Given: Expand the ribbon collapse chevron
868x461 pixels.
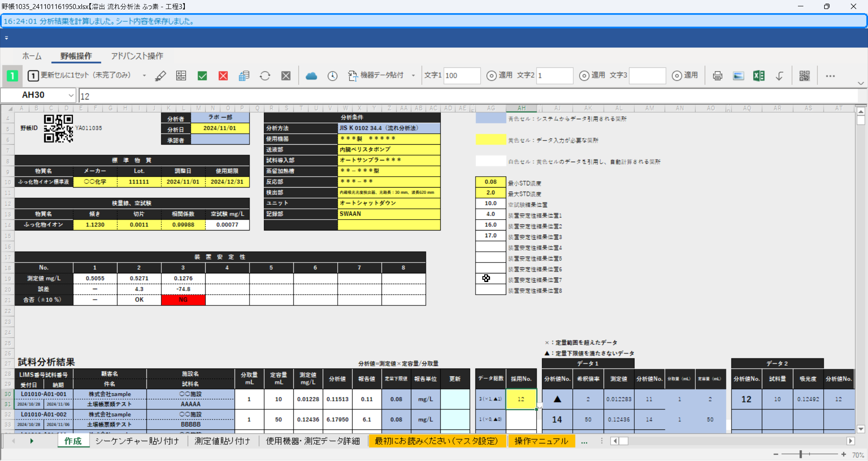Looking at the screenshot, I should point(861,83).
